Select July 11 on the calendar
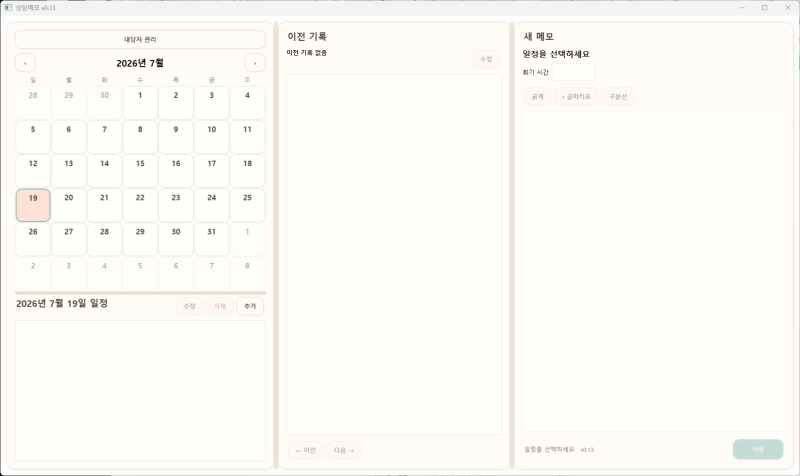The height and width of the screenshot is (476, 800). 247,137
